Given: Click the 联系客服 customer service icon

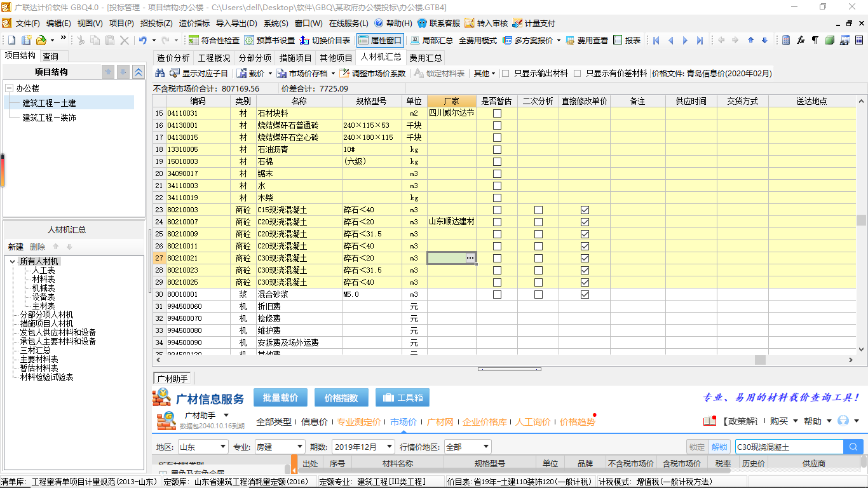Looking at the screenshot, I should 438,24.
